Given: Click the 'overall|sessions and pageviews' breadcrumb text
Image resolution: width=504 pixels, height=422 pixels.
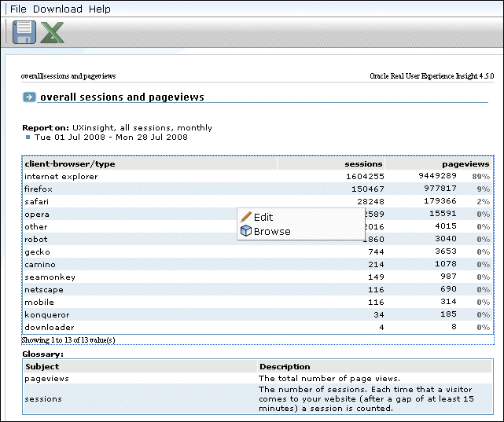Looking at the screenshot, I should (68, 75).
